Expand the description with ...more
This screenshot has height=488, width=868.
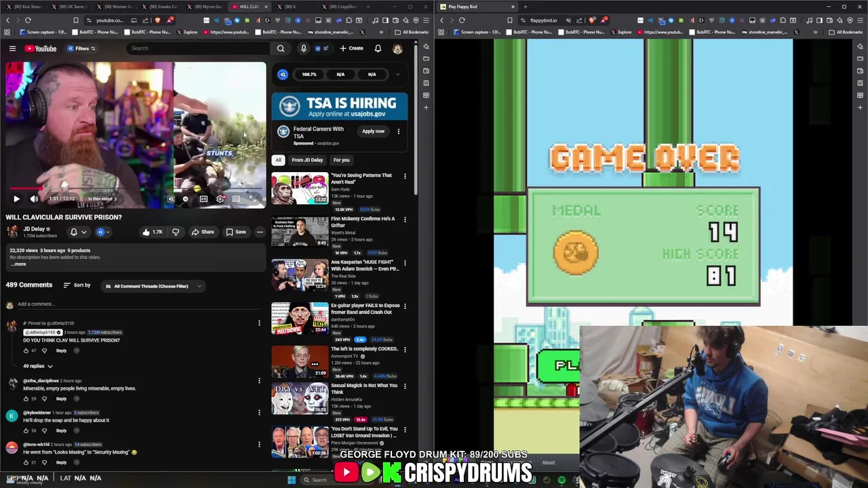19,264
